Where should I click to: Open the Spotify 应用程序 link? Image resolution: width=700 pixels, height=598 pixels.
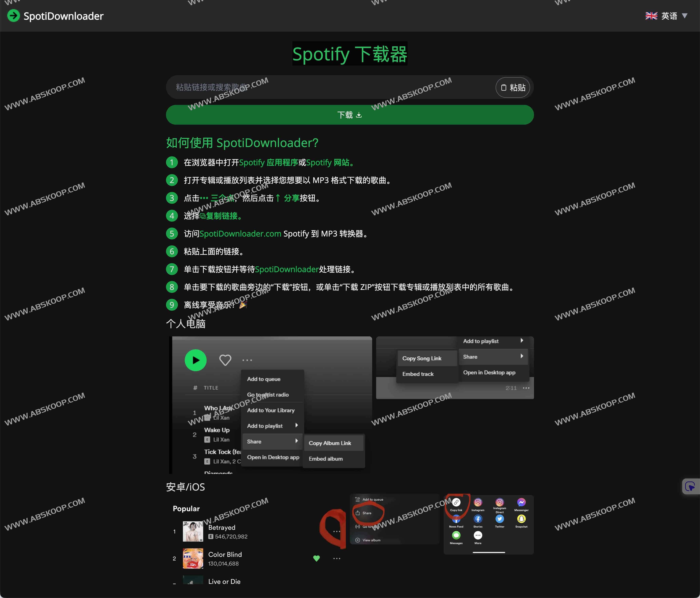[x=268, y=162]
